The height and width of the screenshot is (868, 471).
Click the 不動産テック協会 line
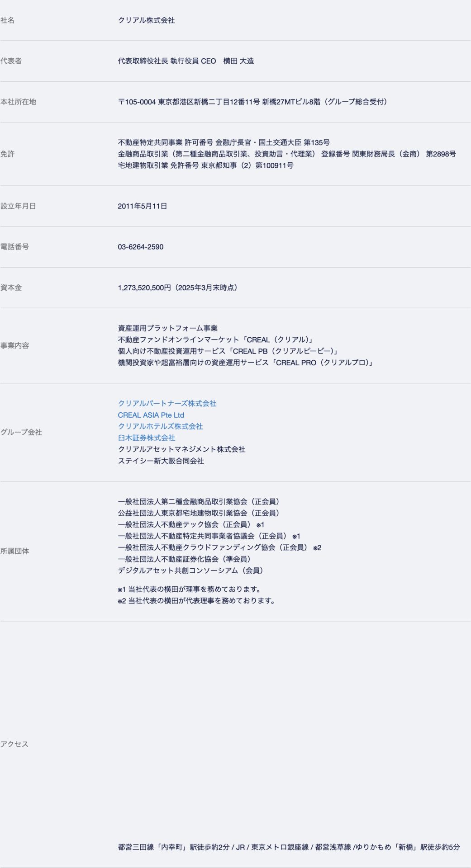191,524
